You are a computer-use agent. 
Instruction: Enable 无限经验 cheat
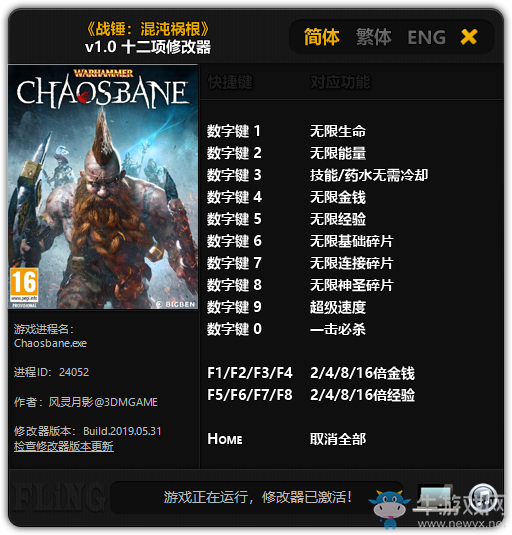coord(338,219)
